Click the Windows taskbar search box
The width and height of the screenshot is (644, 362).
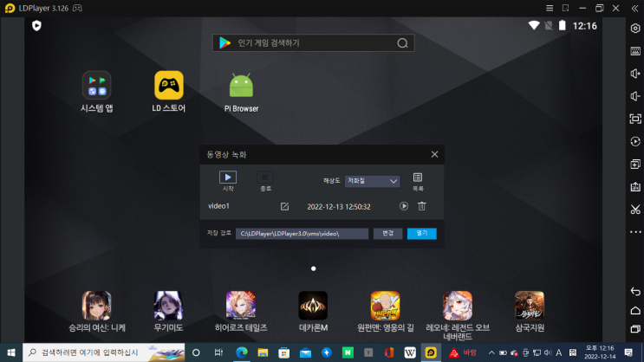tap(103, 352)
